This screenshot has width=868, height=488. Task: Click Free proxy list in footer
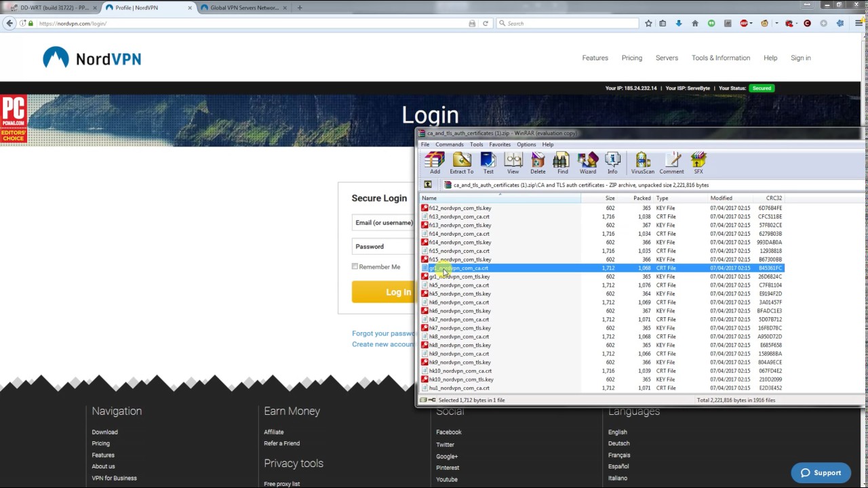point(282,484)
